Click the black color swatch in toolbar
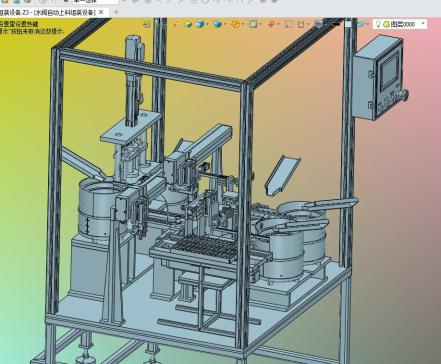441x364 pixels. pyautogui.click(x=336, y=24)
